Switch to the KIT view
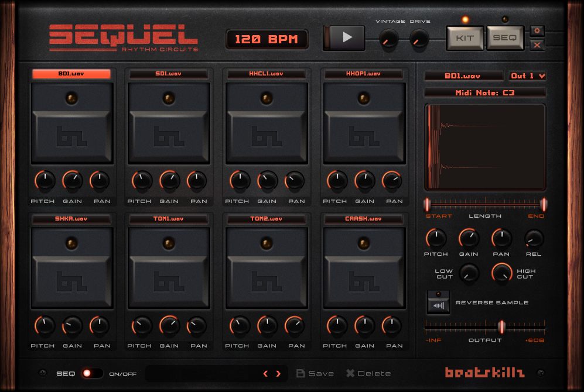The width and height of the screenshot is (584, 392). pyautogui.click(x=465, y=38)
